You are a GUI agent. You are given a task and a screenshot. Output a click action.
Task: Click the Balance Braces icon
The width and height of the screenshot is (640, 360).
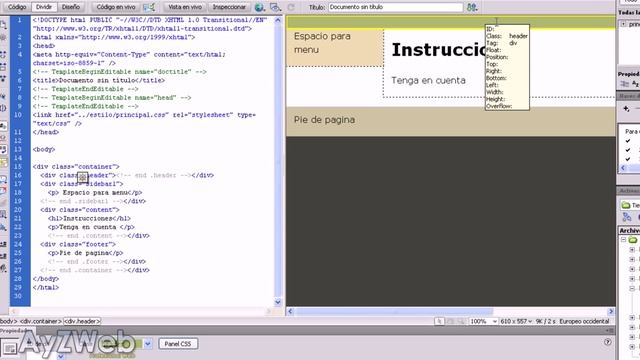[3, 108]
